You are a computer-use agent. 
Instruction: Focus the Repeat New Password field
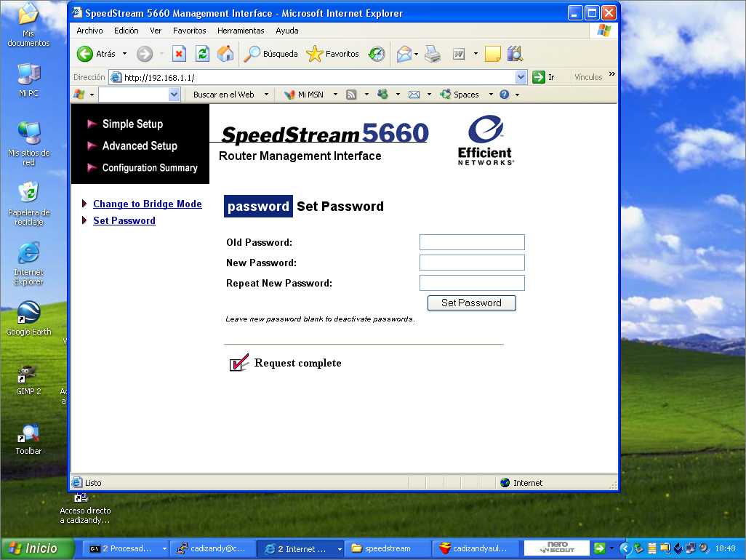click(x=472, y=283)
